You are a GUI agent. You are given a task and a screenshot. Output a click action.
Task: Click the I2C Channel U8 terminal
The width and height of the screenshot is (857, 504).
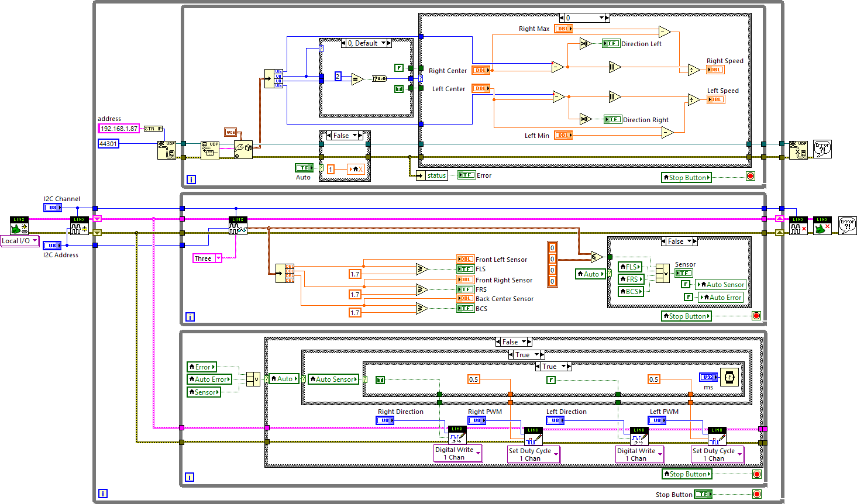click(53, 208)
